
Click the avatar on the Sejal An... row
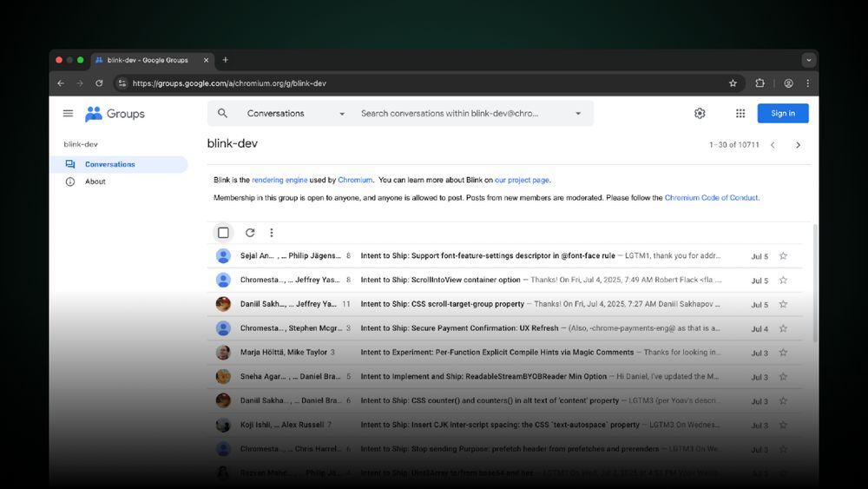coord(223,256)
